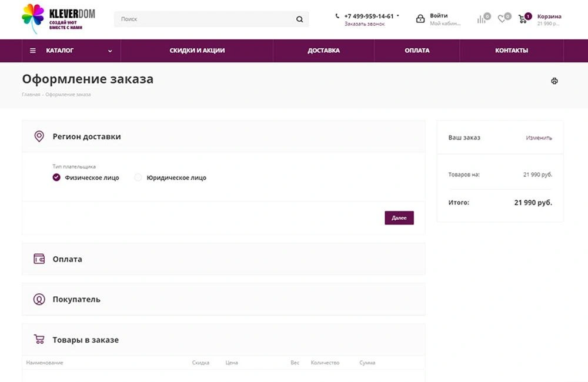Click the print page icon

click(x=554, y=81)
